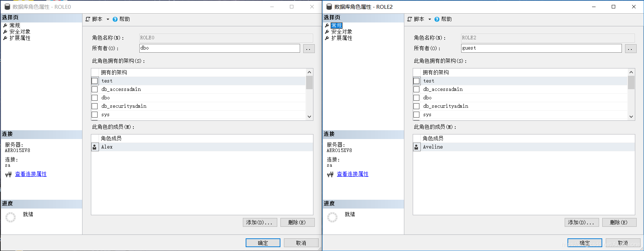Open 查看连接属性 link in ROLE0 window
644x251 pixels.
point(31,174)
